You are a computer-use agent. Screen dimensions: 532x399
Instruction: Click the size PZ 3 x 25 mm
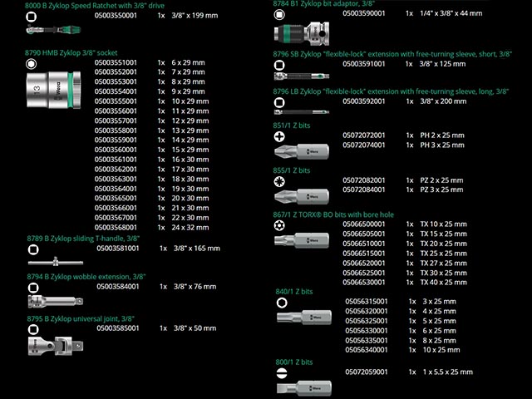441,190
